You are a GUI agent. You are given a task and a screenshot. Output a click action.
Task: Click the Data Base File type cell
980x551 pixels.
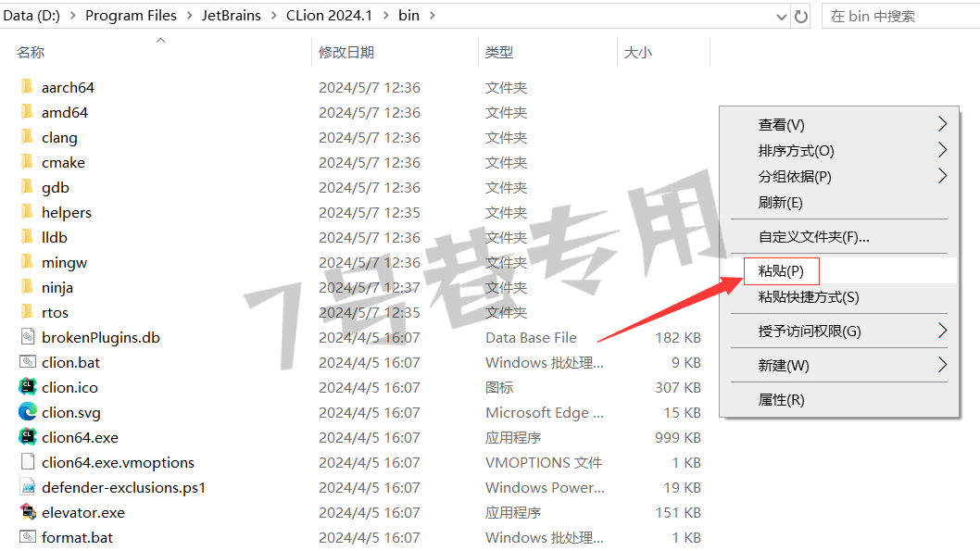tap(532, 337)
